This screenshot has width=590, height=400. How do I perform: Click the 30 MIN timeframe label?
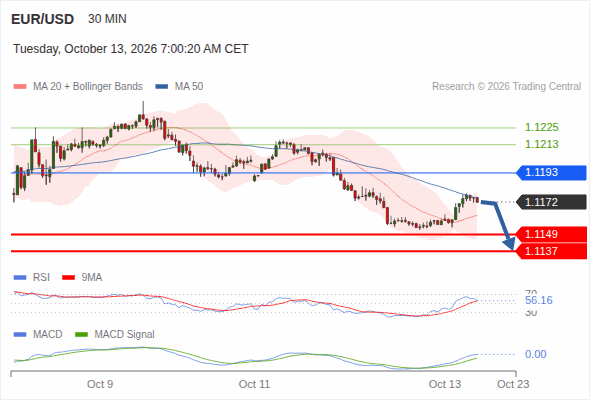tap(107, 19)
